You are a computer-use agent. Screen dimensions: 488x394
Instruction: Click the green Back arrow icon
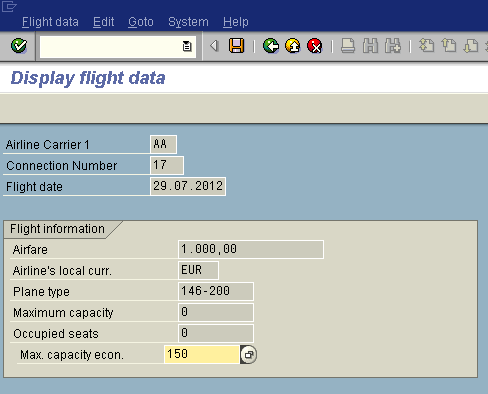271,46
